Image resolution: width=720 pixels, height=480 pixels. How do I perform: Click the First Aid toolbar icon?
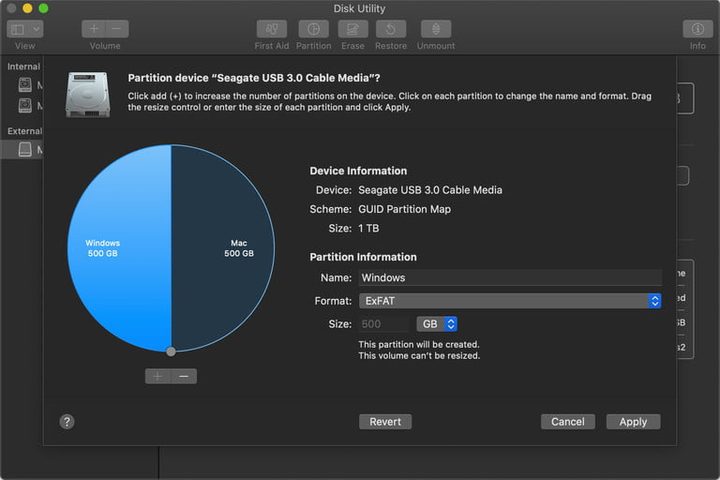271,30
